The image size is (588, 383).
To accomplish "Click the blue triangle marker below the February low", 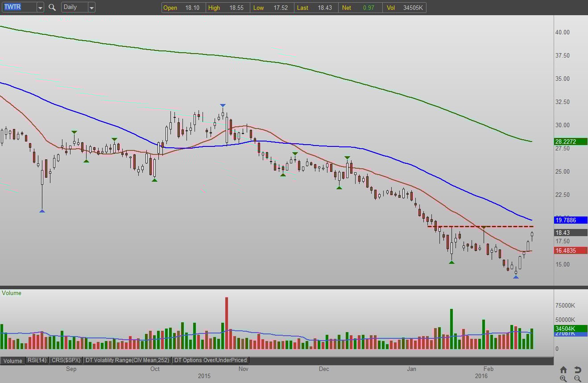I will 516,277.
